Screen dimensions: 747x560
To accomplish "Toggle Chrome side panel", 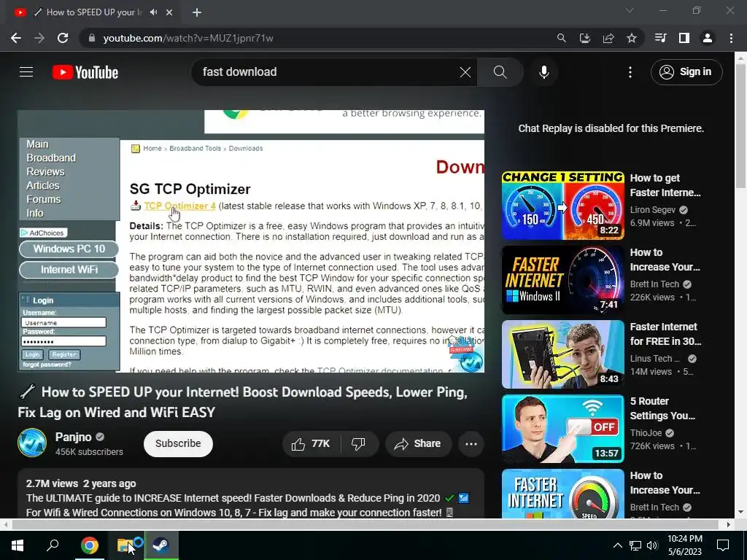I will [x=684, y=38].
